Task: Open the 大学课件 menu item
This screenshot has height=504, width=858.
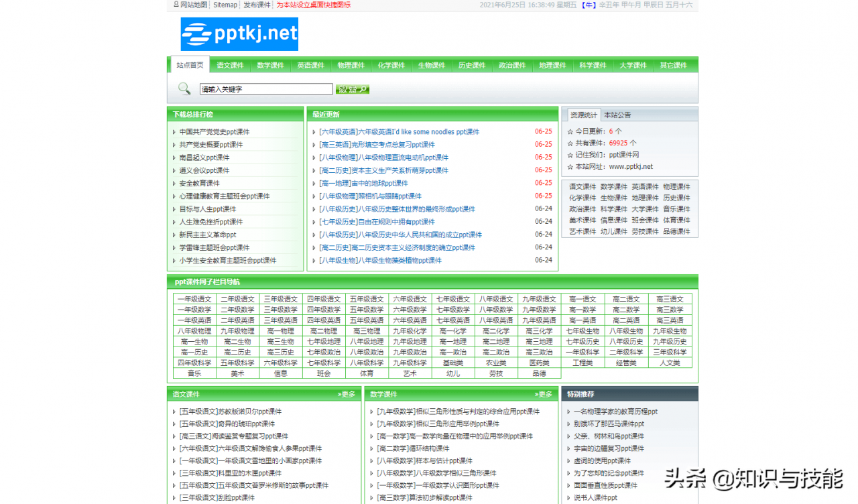Action: click(x=632, y=65)
